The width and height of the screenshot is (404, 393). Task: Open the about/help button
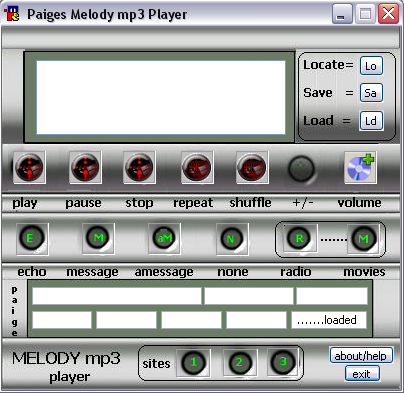[361, 355]
